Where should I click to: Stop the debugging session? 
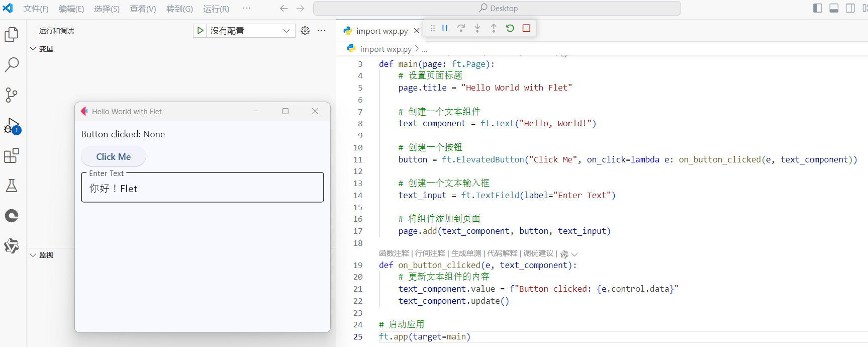coord(526,28)
